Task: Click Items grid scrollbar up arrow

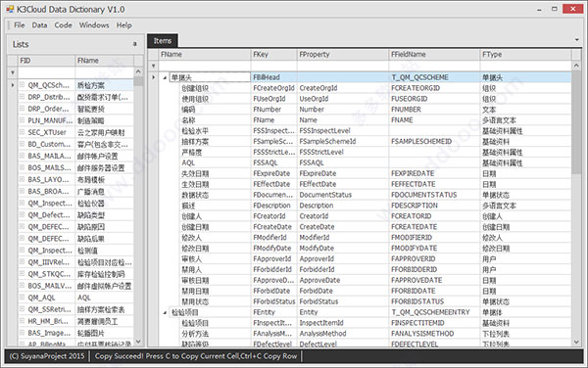Action: [x=576, y=66]
